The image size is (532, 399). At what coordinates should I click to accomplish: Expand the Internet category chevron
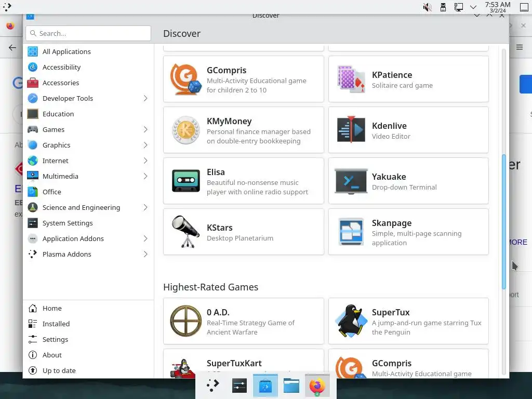[145, 161]
